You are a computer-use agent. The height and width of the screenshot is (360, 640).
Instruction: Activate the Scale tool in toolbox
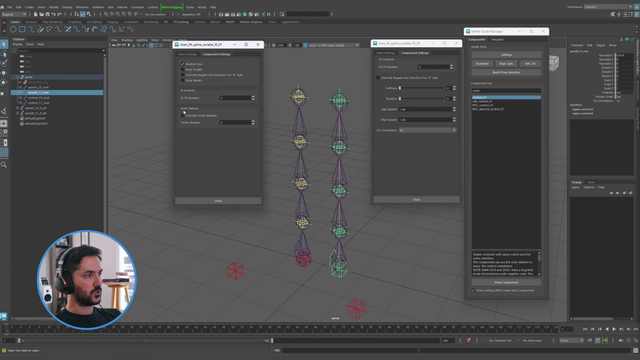(4, 92)
